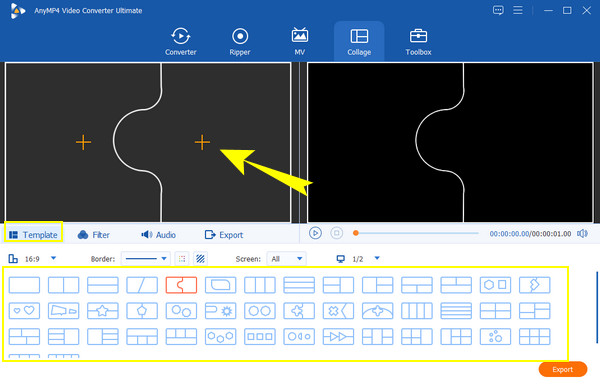The height and width of the screenshot is (389, 600).
Task: Open the border color picker
Action: [x=182, y=259]
